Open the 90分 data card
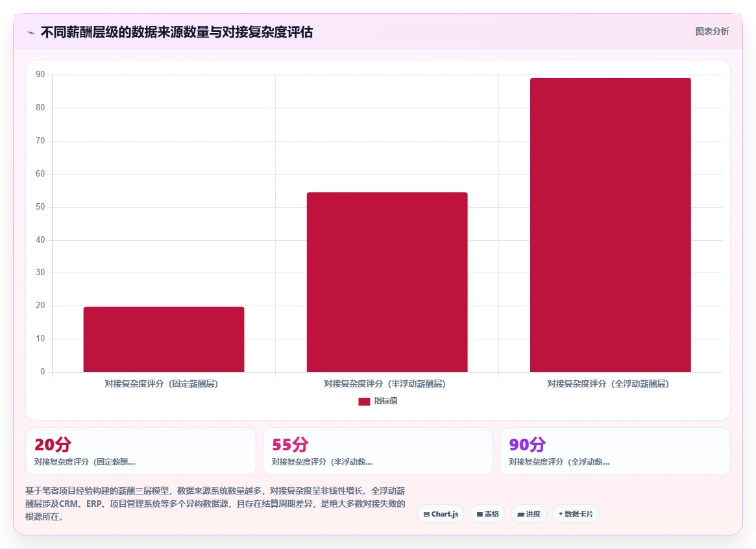Viewport: 756px width, 549px height. click(615, 450)
